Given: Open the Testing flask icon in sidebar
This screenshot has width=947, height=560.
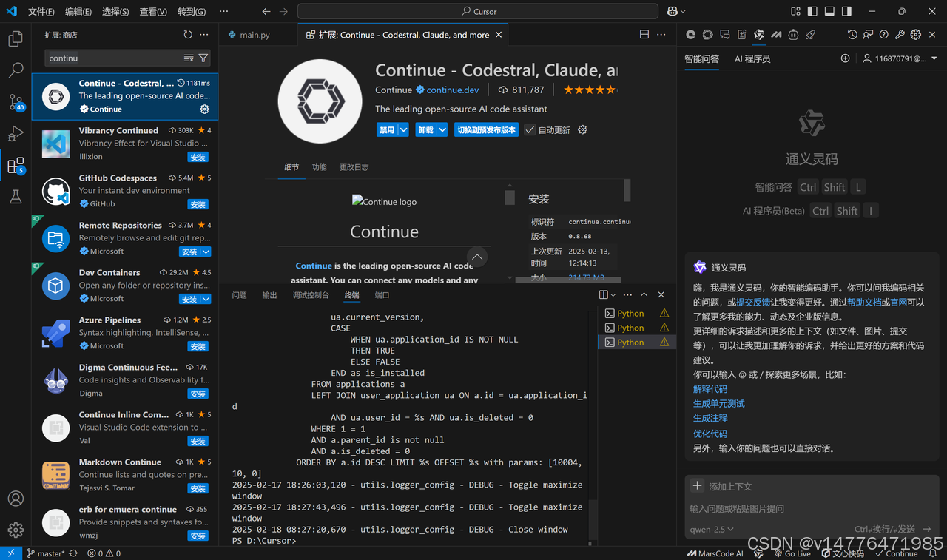Looking at the screenshot, I should click(16, 197).
